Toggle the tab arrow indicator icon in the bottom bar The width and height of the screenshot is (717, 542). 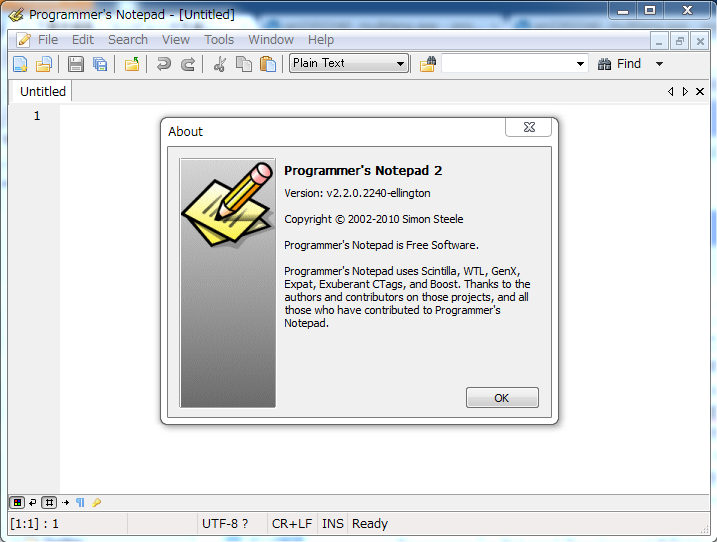(x=65, y=502)
